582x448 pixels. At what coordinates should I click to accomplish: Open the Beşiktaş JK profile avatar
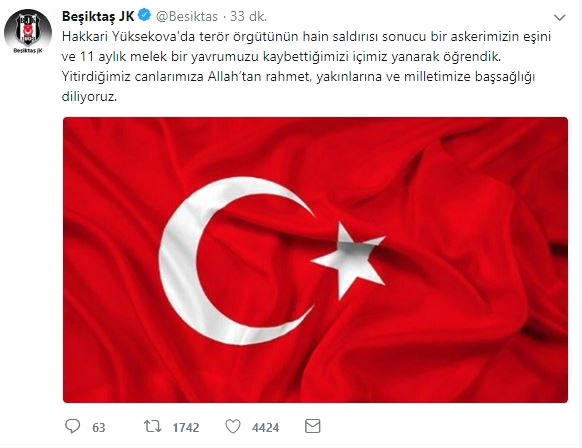coord(28,30)
